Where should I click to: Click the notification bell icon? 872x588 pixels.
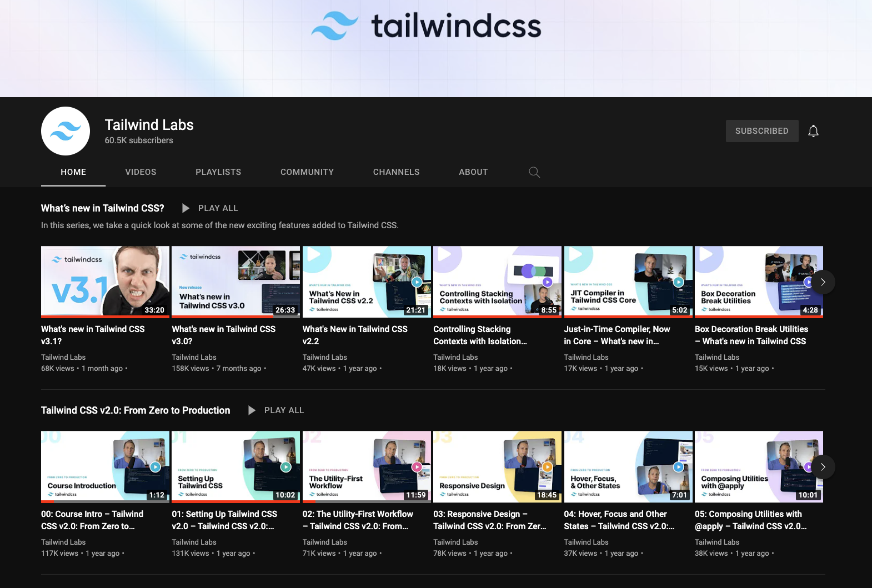coord(813,131)
